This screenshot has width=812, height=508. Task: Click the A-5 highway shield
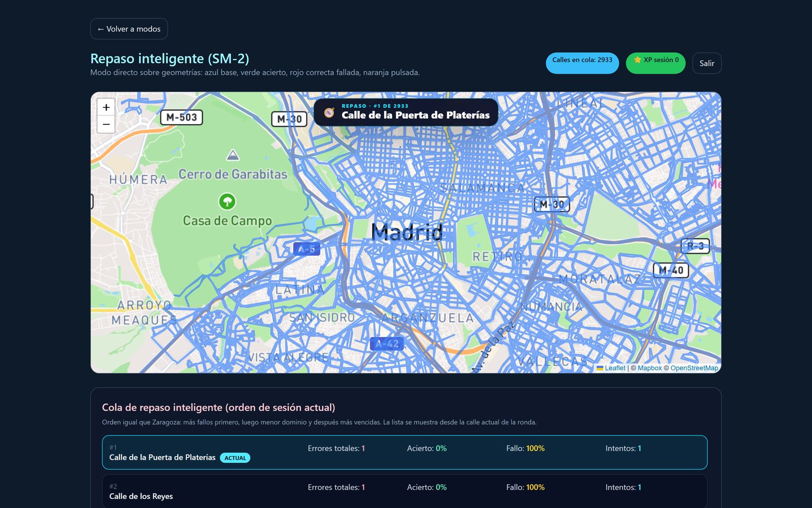(307, 249)
